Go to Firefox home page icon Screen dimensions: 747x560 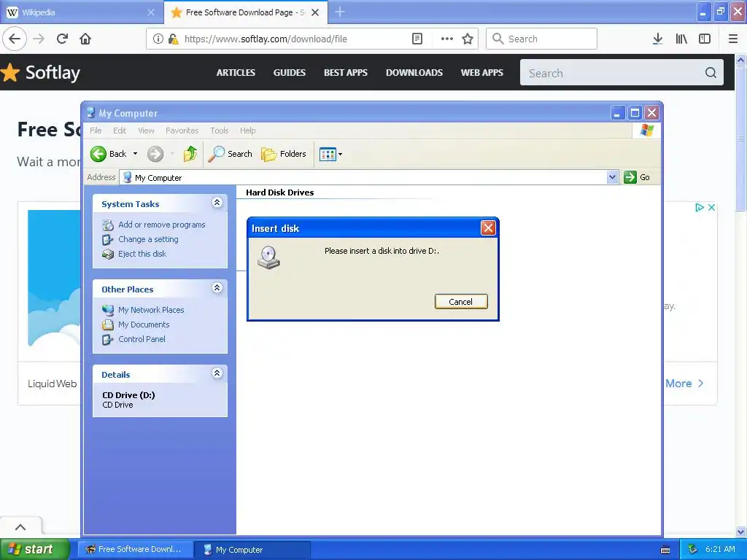(85, 39)
